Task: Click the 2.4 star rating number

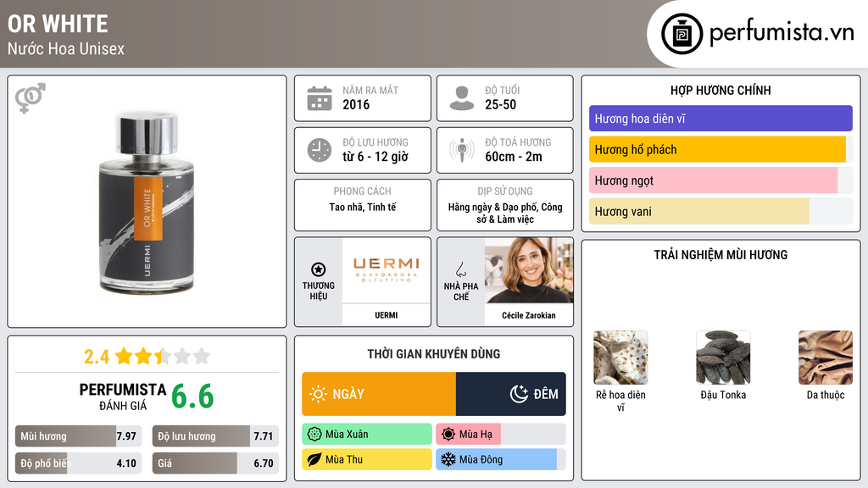Action: (x=97, y=357)
